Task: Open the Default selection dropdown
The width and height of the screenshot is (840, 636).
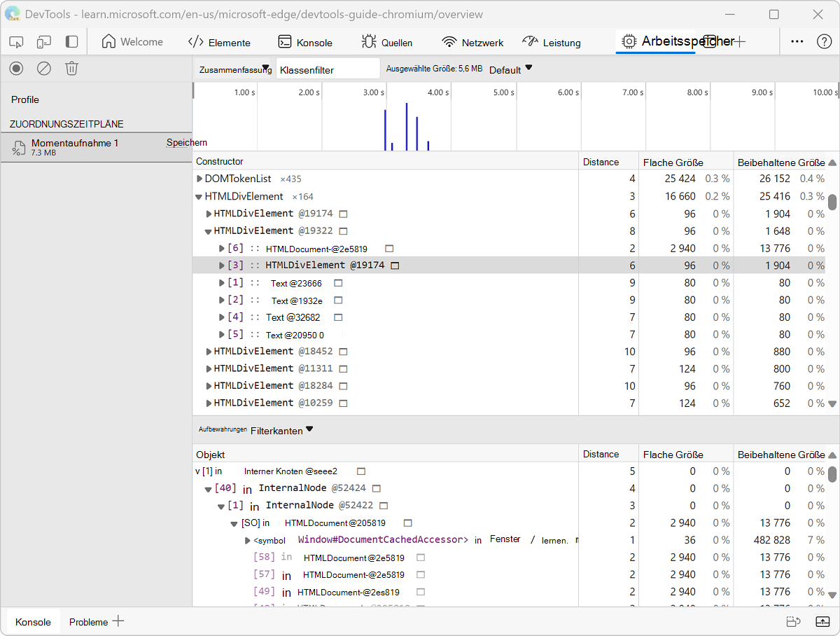Action: point(510,69)
